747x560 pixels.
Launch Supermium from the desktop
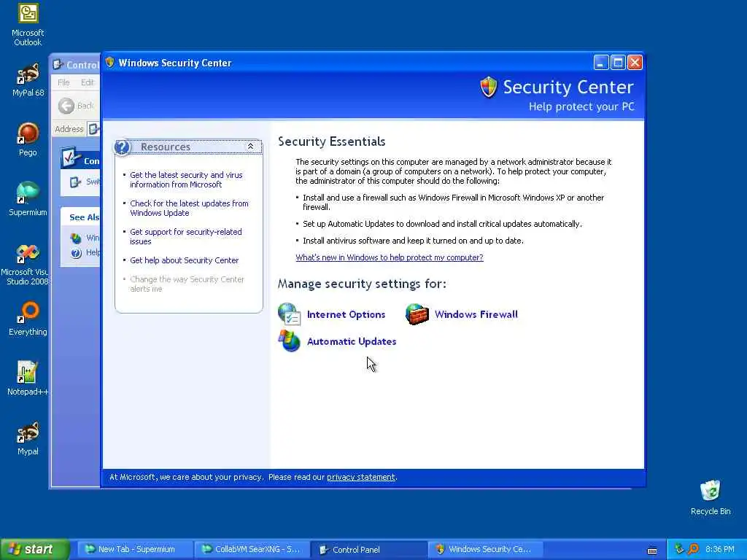point(28,199)
